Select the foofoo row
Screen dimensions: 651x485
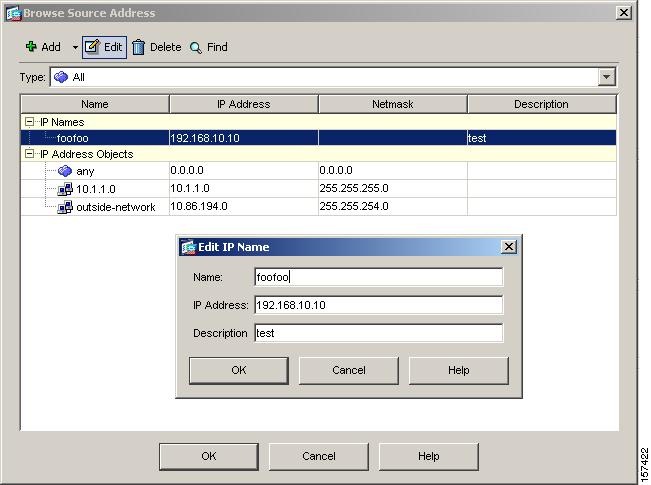coord(318,138)
